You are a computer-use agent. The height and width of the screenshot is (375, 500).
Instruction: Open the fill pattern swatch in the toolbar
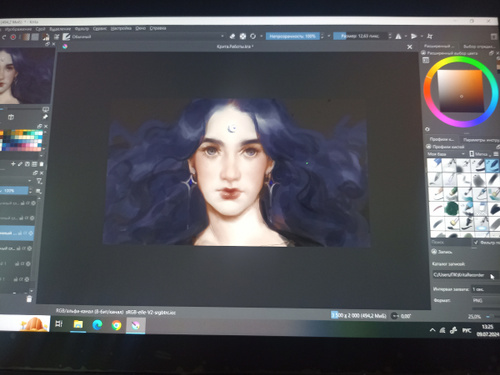(x=35, y=37)
